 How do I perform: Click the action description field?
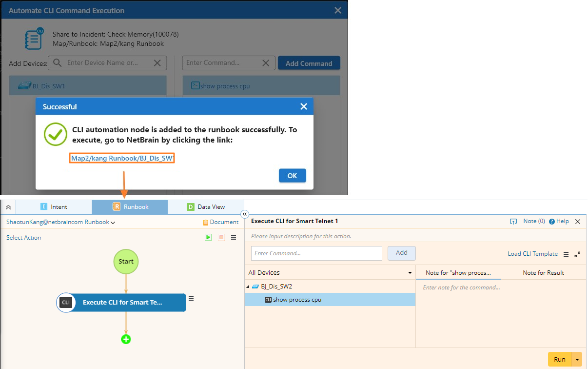click(414, 236)
